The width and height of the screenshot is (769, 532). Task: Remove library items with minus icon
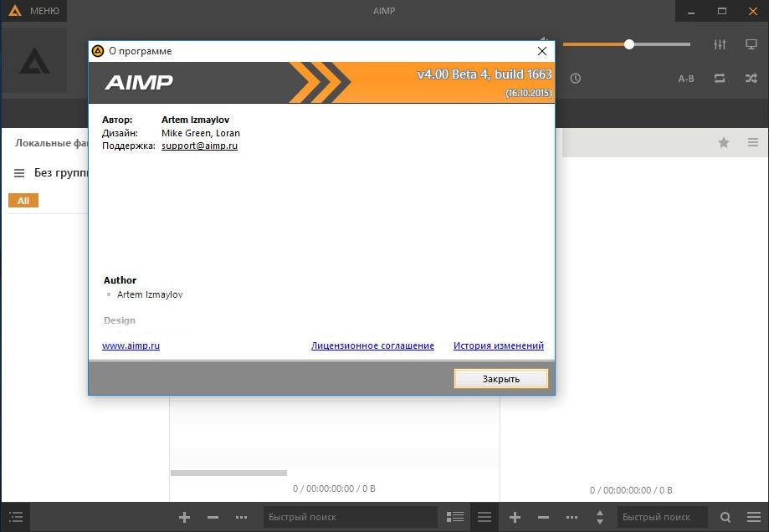pyautogui.click(x=213, y=517)
